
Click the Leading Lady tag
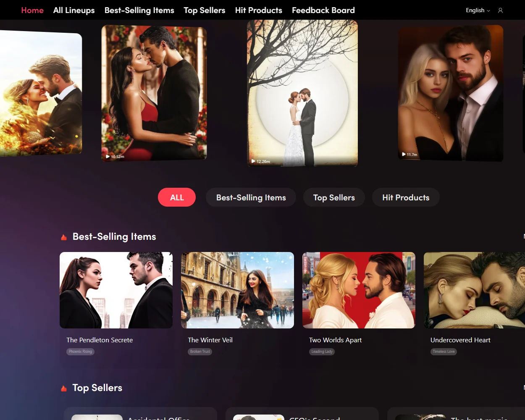pos(322,352)
